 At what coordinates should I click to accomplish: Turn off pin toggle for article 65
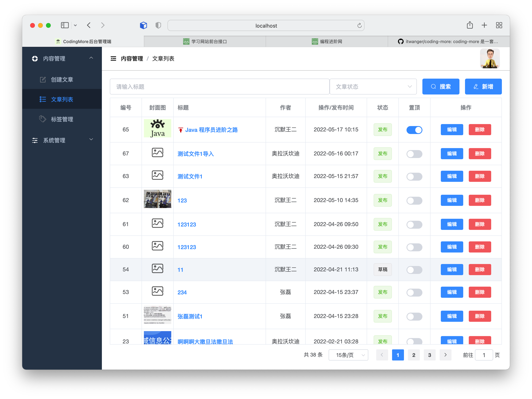pos(414,130)
